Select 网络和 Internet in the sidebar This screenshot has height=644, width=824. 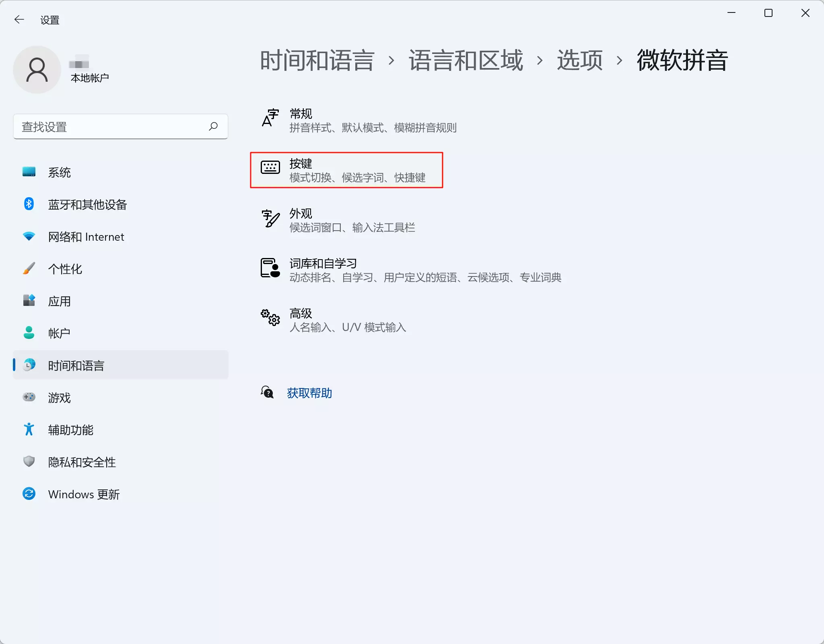pos(86,237)
